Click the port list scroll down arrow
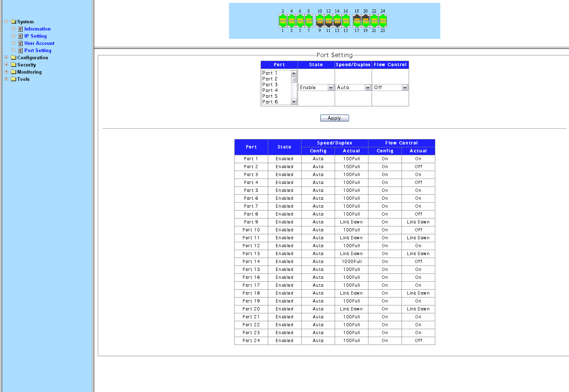This screenshot has width=569, height=392. click(294, 102)
